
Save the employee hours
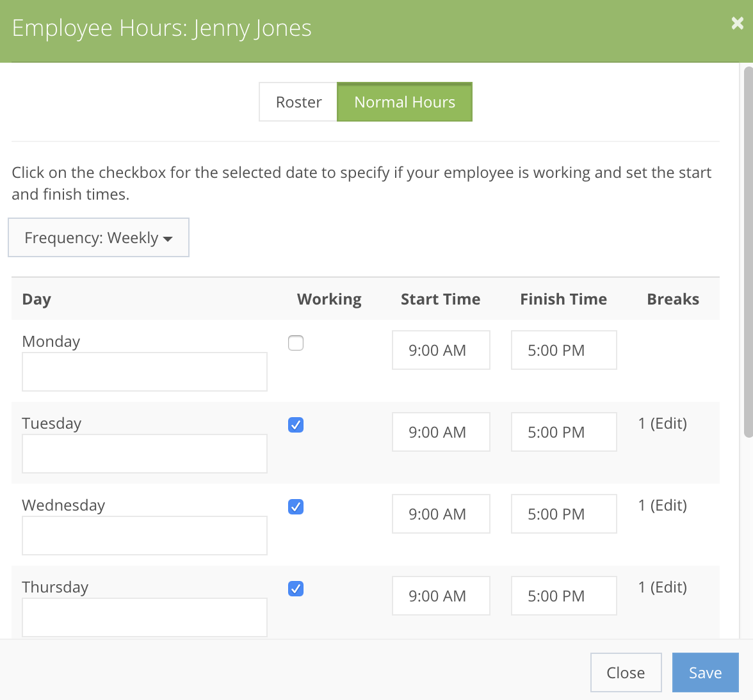pos(705,673)
